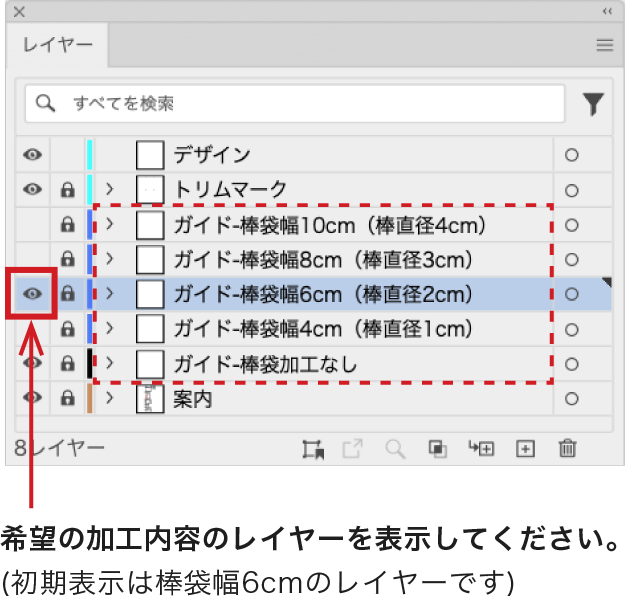Select ガイド-棒袋幅8cm（棒直径3cm） layer name
Viewport: 626px width, 596px height.
323,260
